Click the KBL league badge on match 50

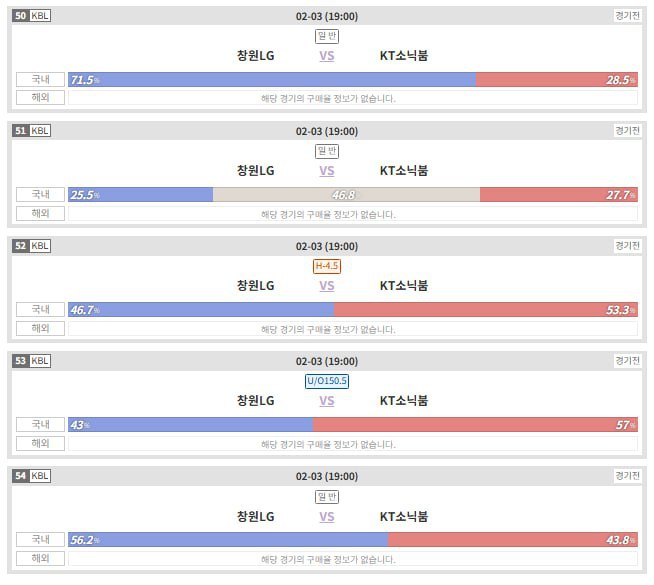point(40,15)
